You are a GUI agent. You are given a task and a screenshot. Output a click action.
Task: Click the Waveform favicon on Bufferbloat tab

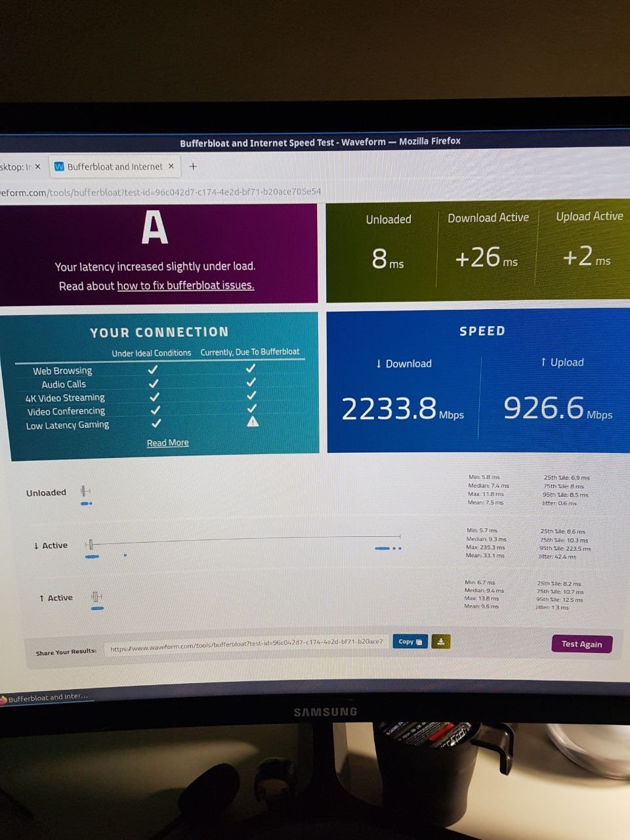[59, 167]
